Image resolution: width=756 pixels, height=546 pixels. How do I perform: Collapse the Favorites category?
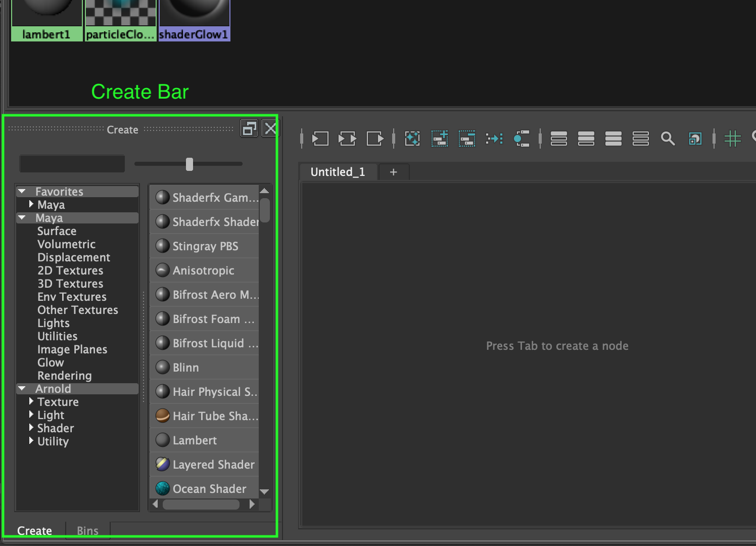(22, 191)
